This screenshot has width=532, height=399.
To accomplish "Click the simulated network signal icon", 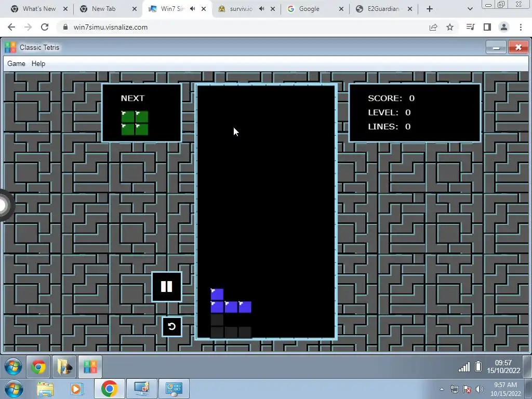I will 464,367.
